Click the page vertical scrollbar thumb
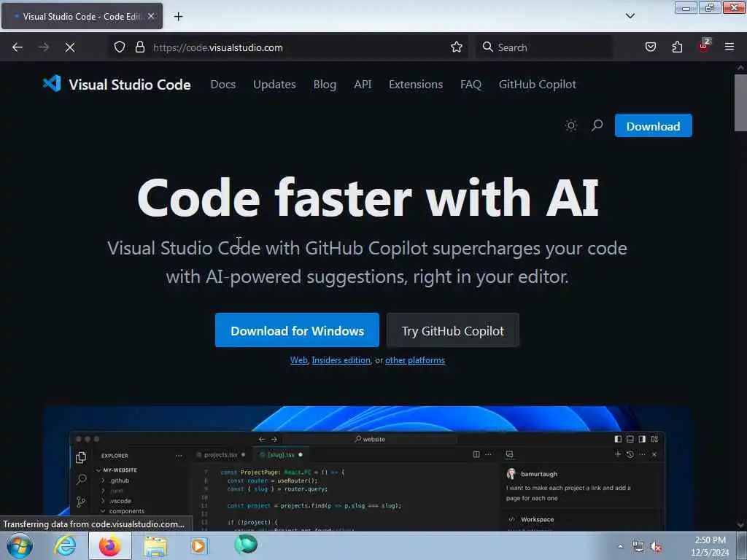This screenshot has width=747, height=560. point(740,102)
